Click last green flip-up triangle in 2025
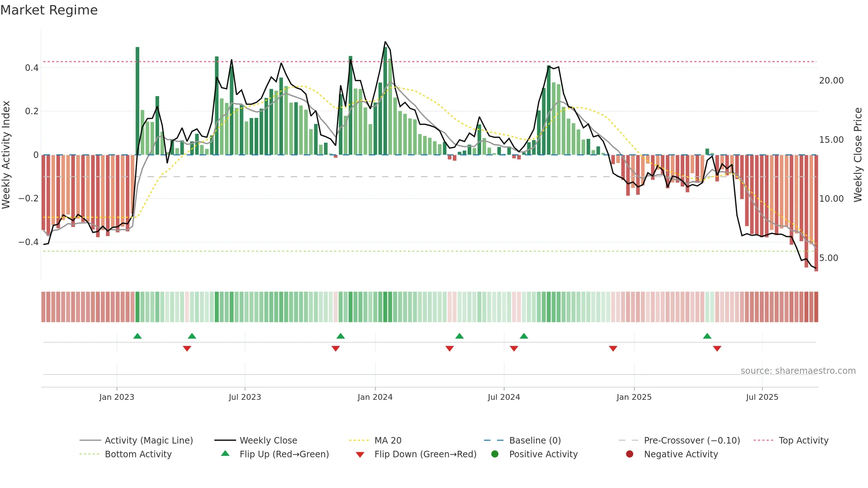868x488 pixels. pos(707,336)
